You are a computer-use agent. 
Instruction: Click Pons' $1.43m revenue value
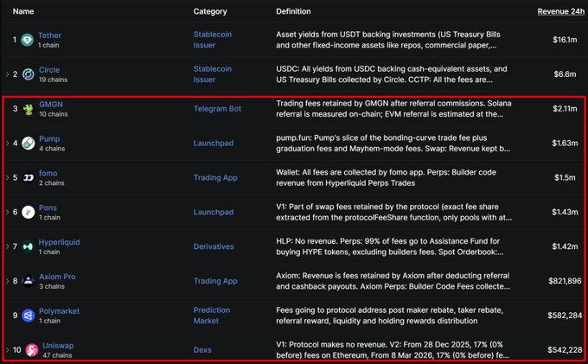[565, 212]
